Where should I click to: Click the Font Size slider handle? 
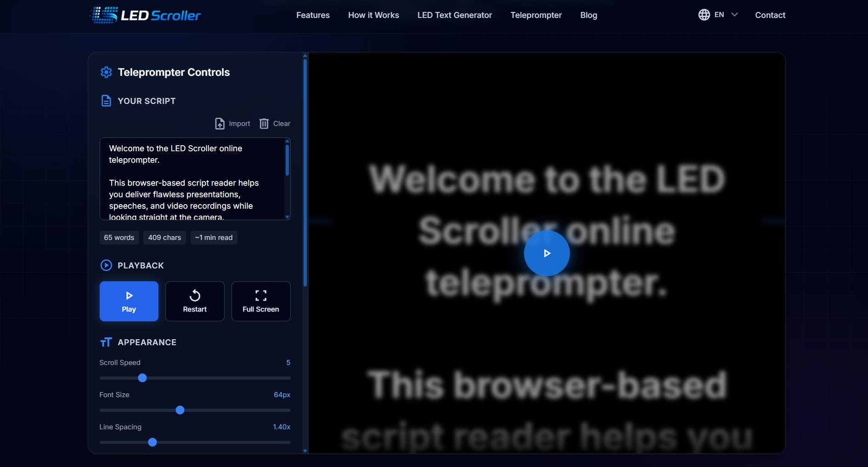pos(180,410)
